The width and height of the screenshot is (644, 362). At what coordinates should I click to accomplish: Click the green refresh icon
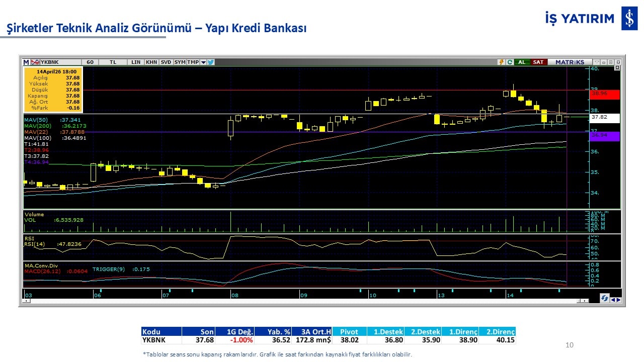click(510, 62)
